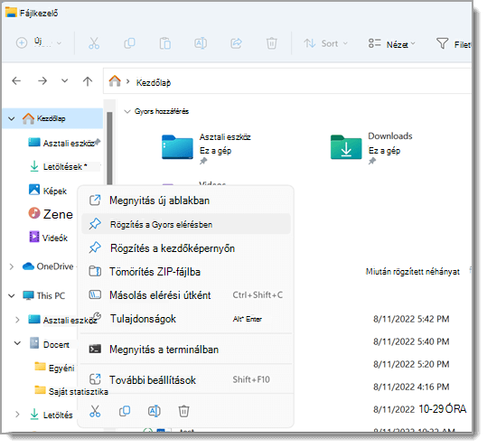Click the Up arrow navigation button
The height and width of the screenshot is (448, 487).
[x=88, y=81]
